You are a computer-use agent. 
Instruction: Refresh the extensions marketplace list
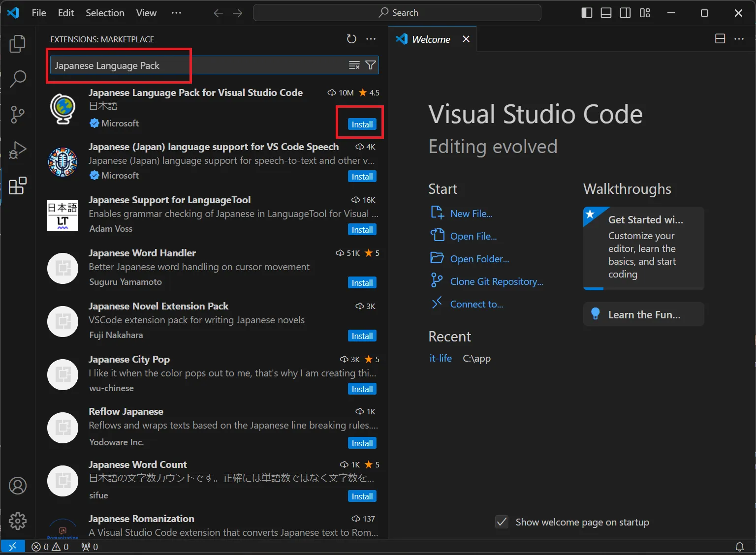pyautogui.click(x=351, y=39)
